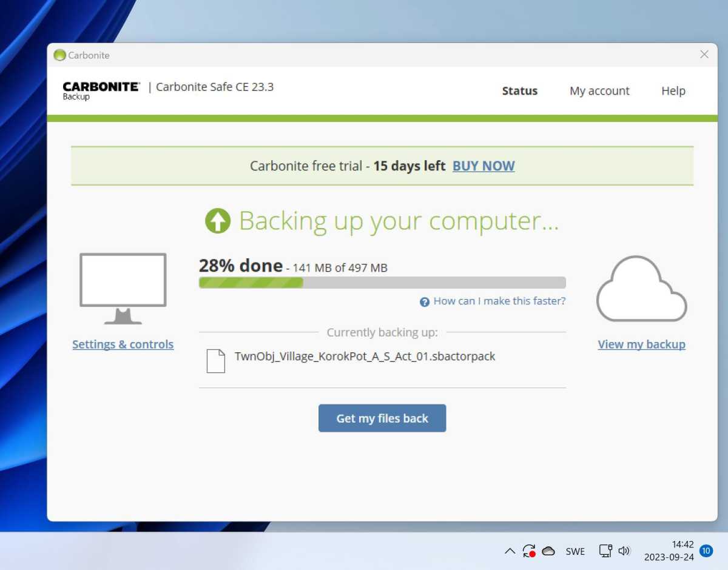Click the backup progress bar

[382, 283]
